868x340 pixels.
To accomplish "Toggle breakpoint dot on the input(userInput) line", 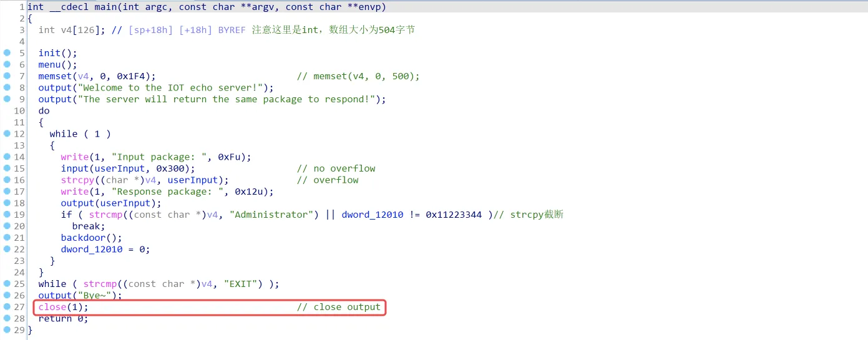I will (7, 168).
